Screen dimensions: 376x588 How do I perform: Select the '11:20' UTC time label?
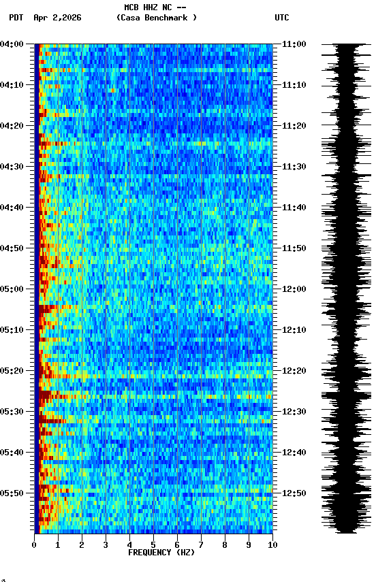294,126
